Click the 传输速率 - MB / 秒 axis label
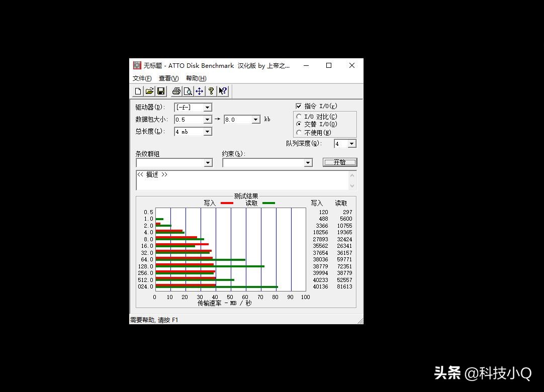The width and height of the screenshot is (544, 392). pos(225,303)
